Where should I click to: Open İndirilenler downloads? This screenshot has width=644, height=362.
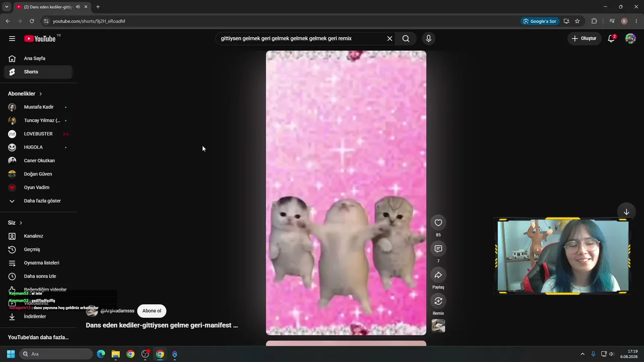point(38,317)
